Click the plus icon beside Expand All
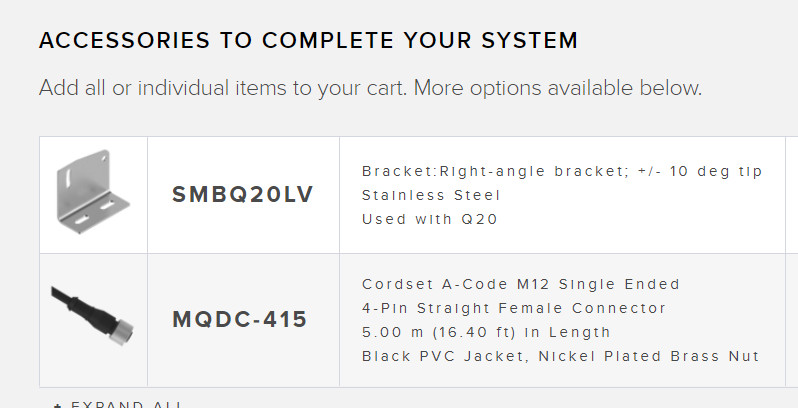 click(57, 405)
